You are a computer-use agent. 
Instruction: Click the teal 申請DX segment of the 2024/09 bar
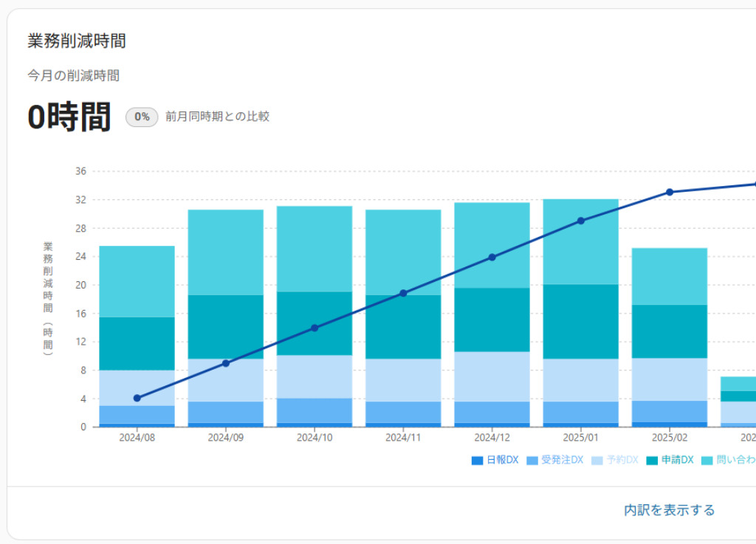coord(226,327)
